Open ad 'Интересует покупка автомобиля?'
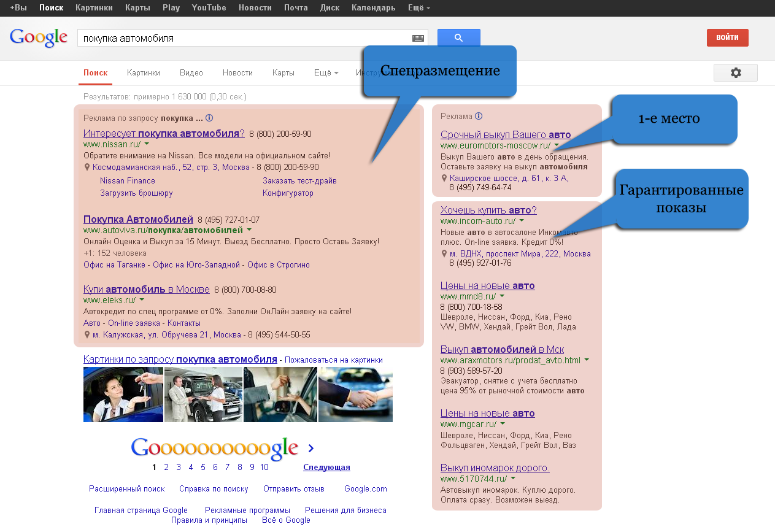 [164, 134]
